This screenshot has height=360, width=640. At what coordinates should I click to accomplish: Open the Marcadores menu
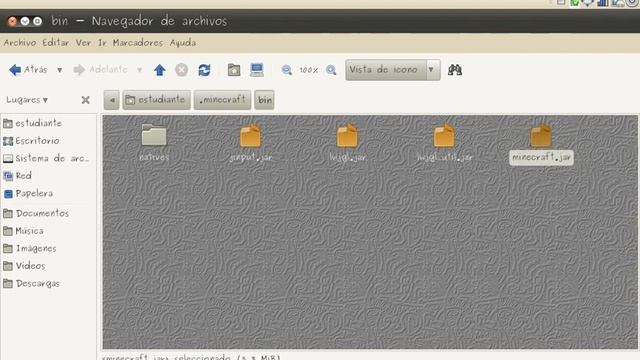(138, 42)
